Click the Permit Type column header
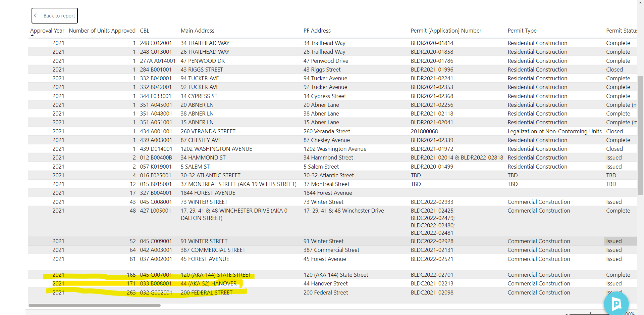 point(522,31)
